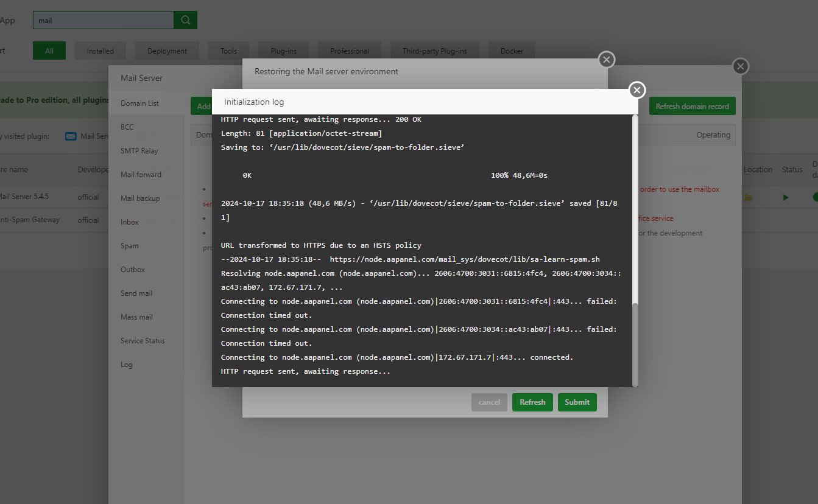
Task: Click the recently visited Mail Server envelope icon
Action: point(71,136)
